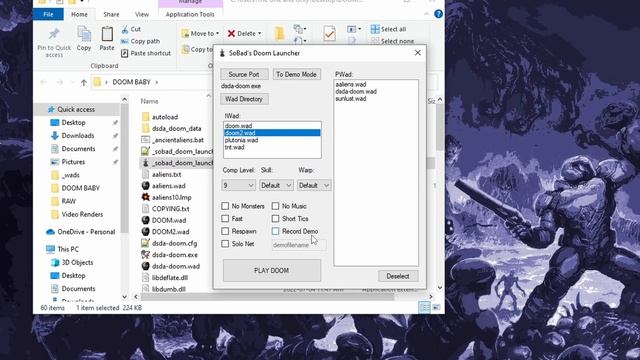Click Paste shortcut in ribbon

pyautogui.click(x=146, y=53)
